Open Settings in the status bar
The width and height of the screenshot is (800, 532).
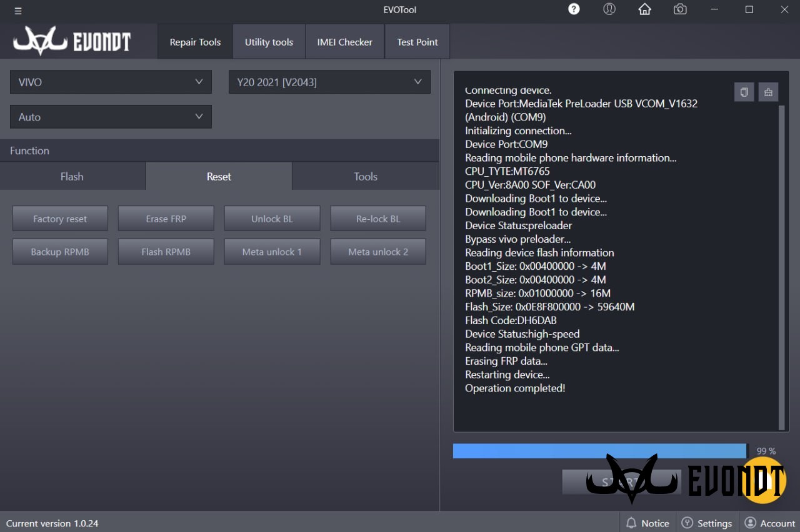(707, 523)
